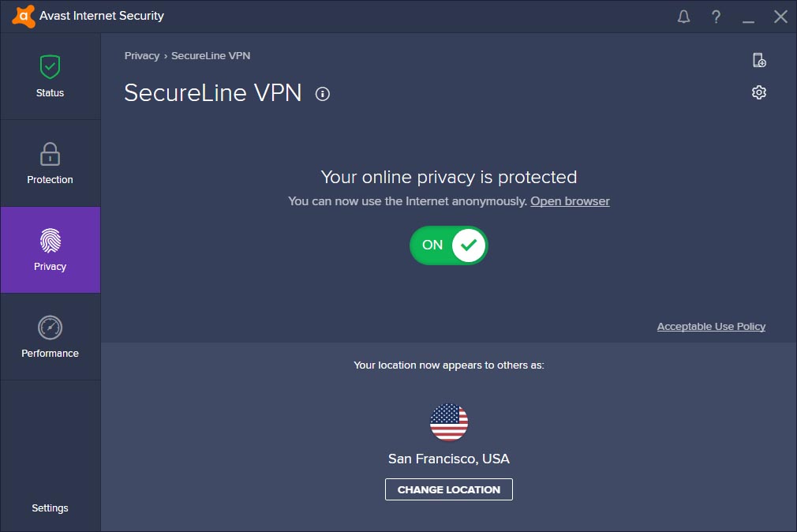Turn off the VPN ON toggle
This screenshot has height=532, width=797.
(449, 245)
